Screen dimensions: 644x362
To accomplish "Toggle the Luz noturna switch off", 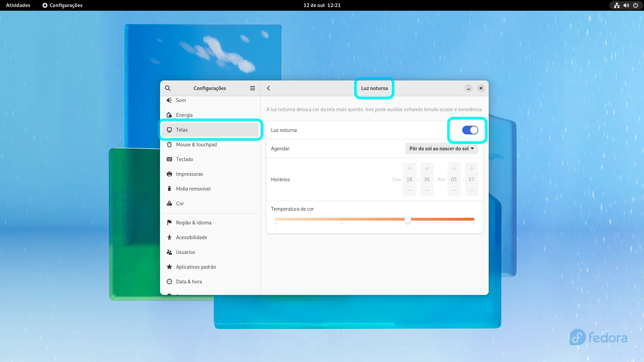I will (x=470, y=130).
